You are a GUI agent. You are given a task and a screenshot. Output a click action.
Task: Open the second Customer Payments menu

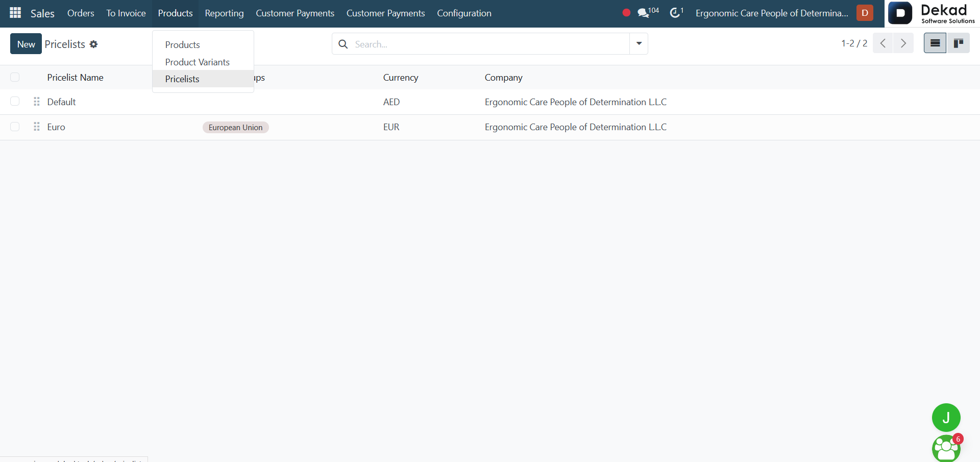click(x=385, y=13)
